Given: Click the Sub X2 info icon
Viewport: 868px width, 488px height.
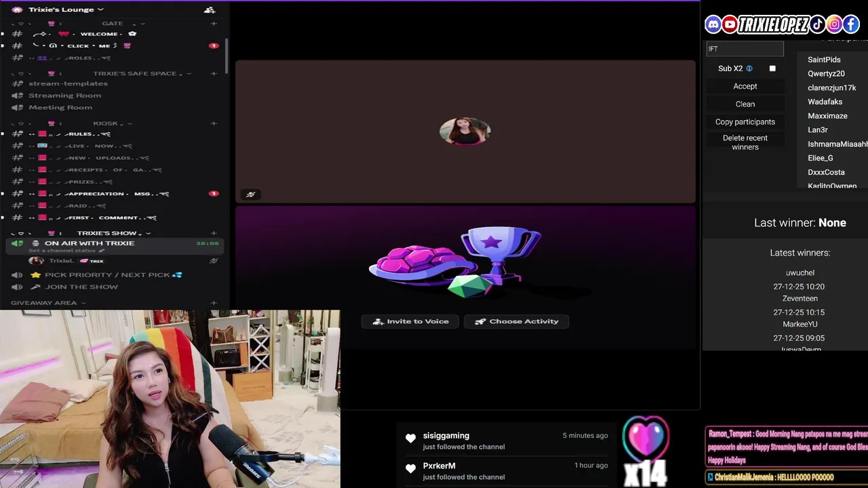Looking at the screenshot, I should [749, 68].
